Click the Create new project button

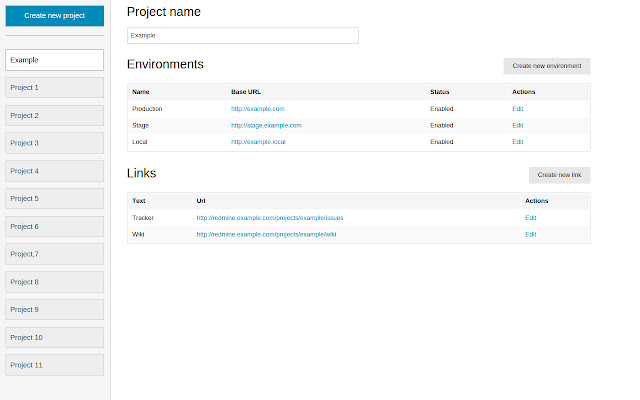click(55, 16)
